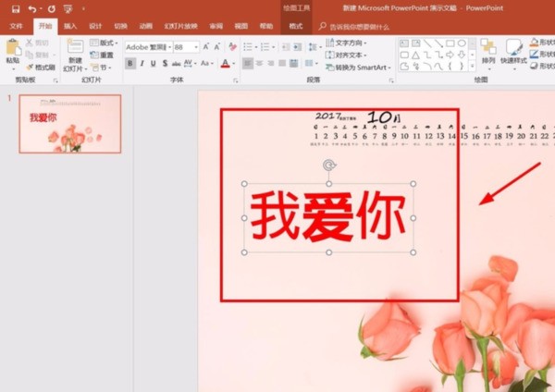Select the Left Brace shape
555x392 pixels.
pos(450,67)
